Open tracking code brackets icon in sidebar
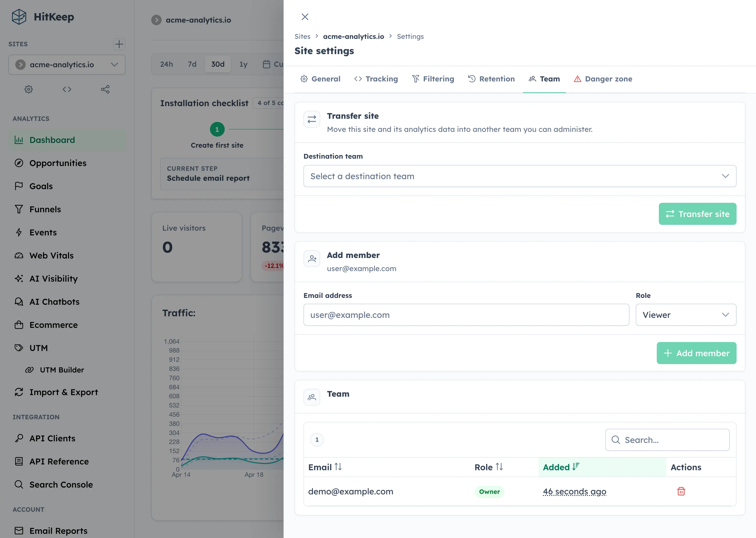The image size is (756, 538). tap(67, 89)
